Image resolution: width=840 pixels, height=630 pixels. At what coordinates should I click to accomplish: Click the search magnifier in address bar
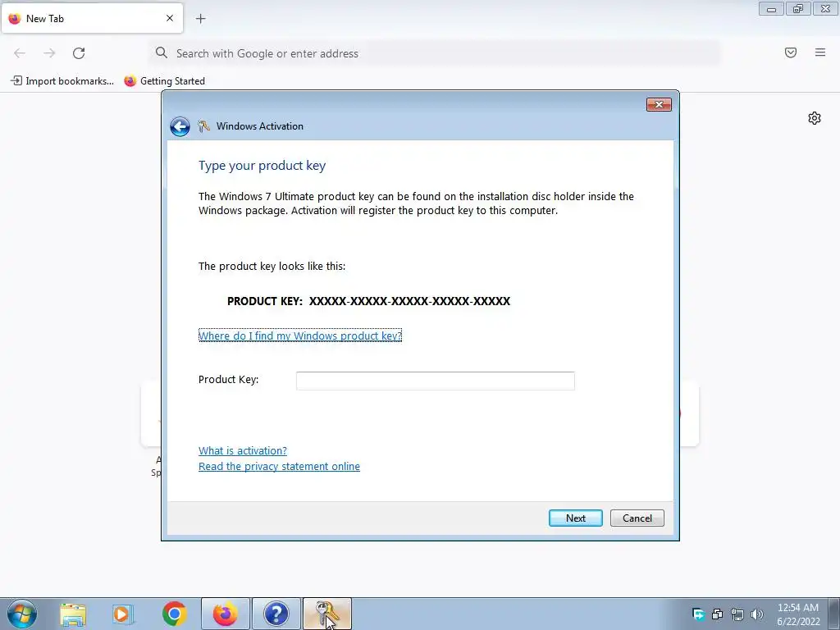(x=162, y=52)
